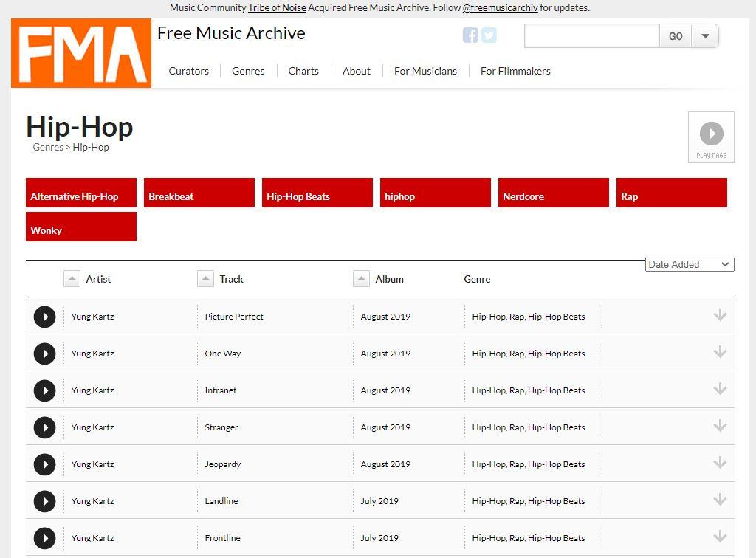Open the Landline track link

[x=221, y=500]
